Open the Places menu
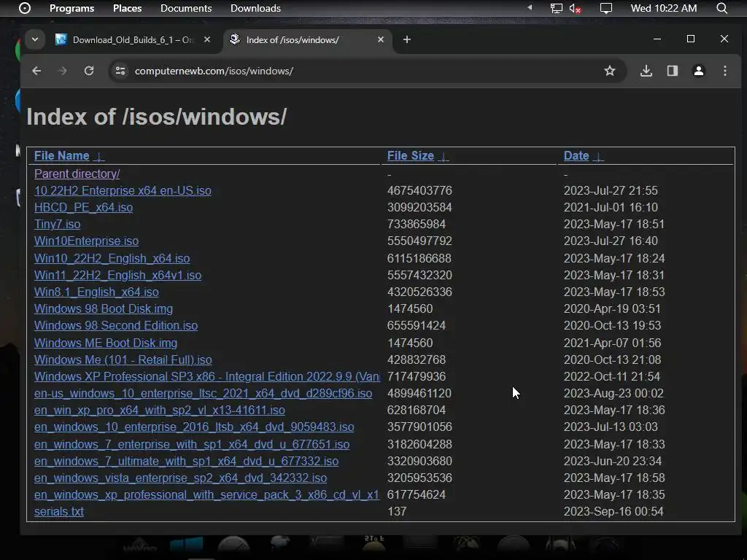 pyautogui.click(x=127, y=8)
